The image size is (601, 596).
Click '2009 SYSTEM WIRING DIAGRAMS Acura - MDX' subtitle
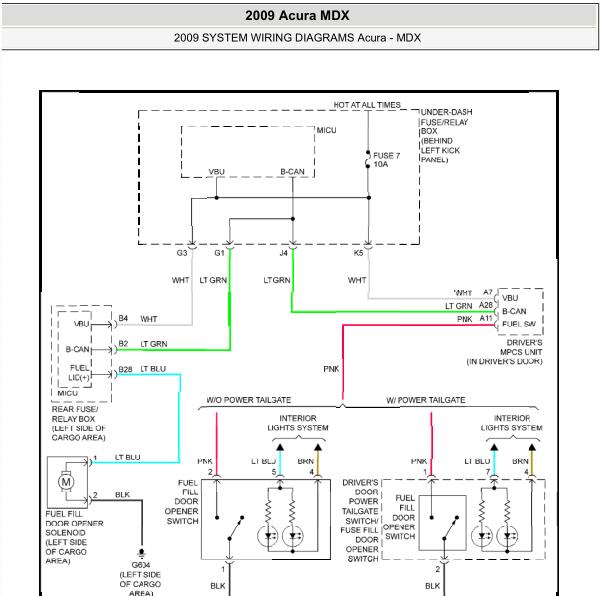coord(297,38)
